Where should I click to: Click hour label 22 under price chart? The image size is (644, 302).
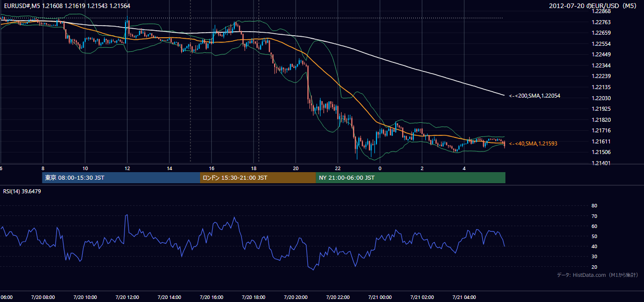[338, 168]
